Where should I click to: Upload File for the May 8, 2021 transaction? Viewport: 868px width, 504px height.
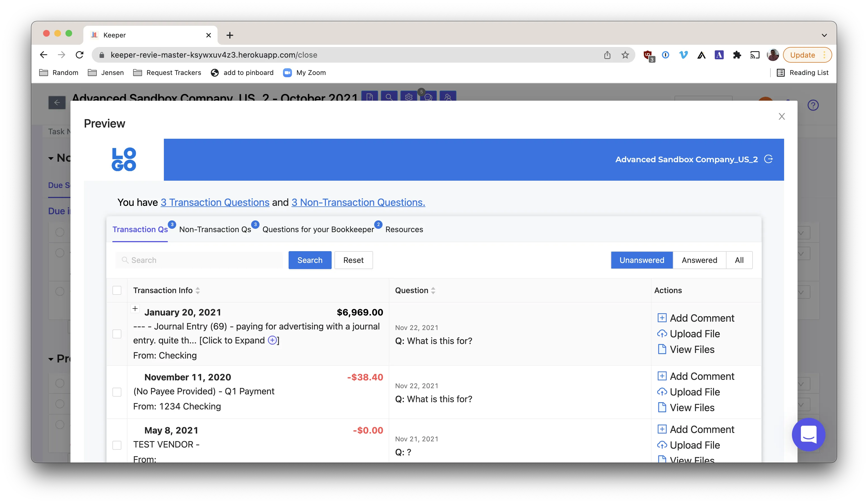(688, 445)
